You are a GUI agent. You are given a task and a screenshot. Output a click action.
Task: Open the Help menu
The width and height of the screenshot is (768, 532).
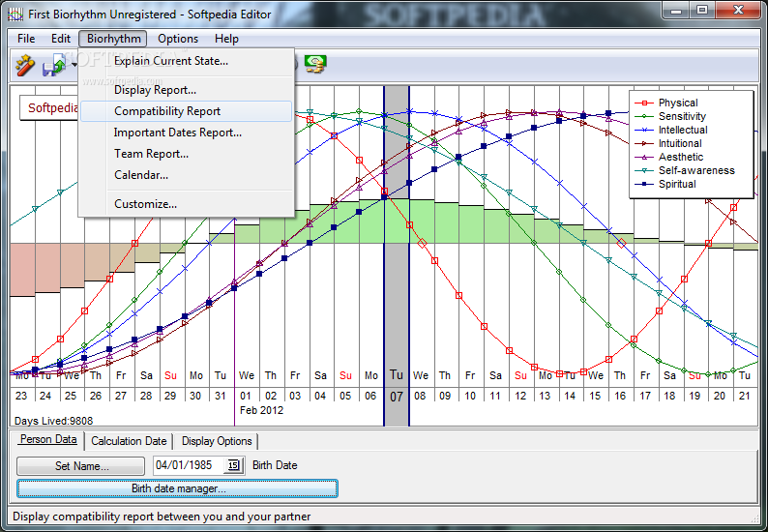[226, 39]
